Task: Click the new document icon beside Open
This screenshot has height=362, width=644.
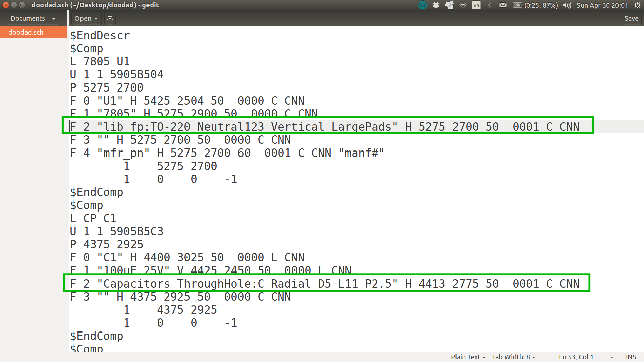Action: (x=110, y=18)
